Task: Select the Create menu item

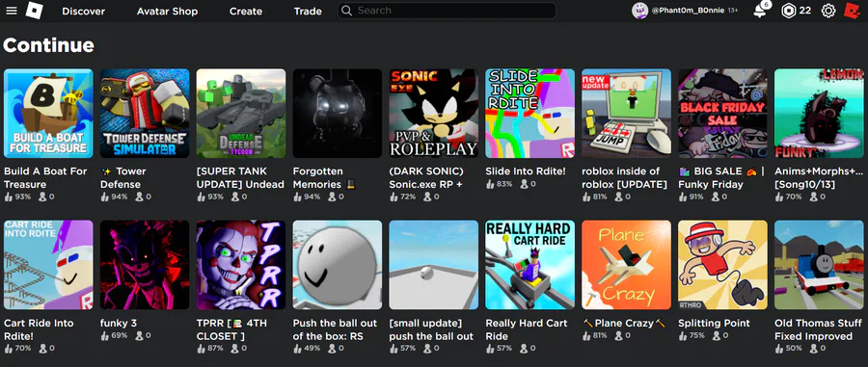Action: 246,11
